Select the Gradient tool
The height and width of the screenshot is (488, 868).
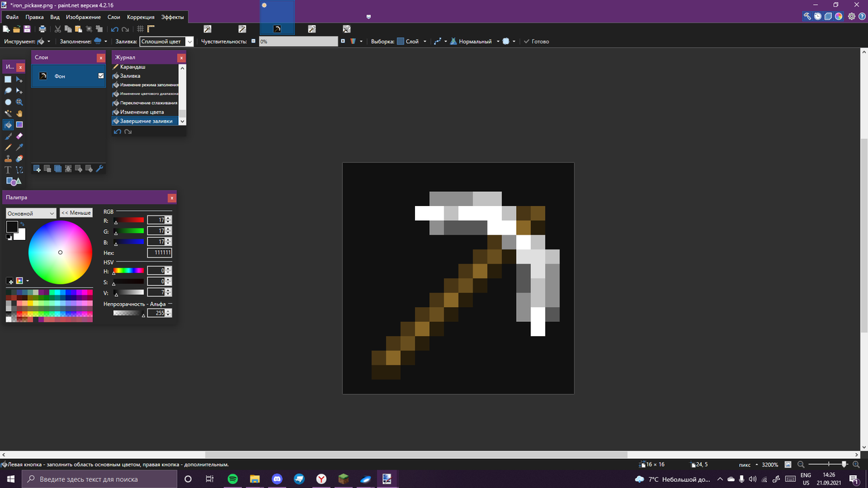(x=20, y=125)
